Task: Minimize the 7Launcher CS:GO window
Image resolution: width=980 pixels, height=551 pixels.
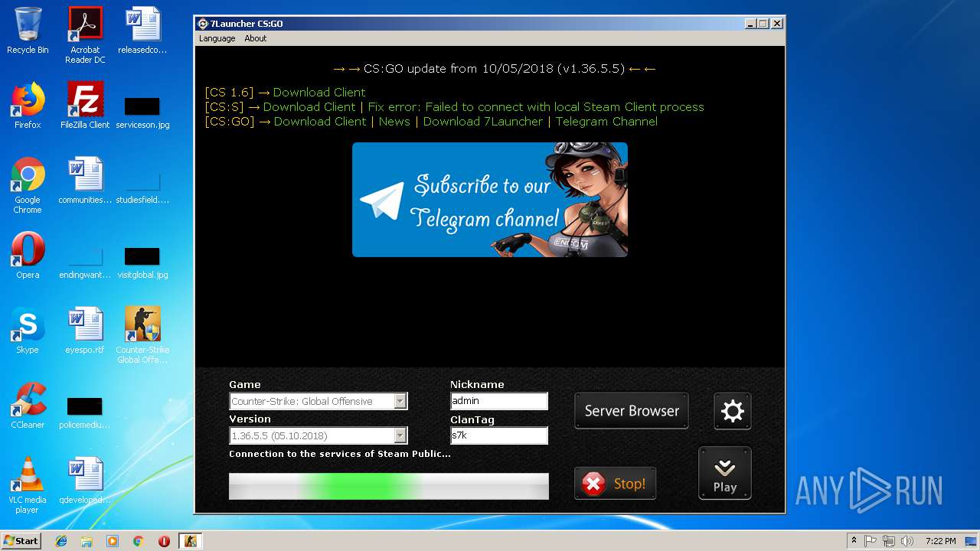Action: 750,24
